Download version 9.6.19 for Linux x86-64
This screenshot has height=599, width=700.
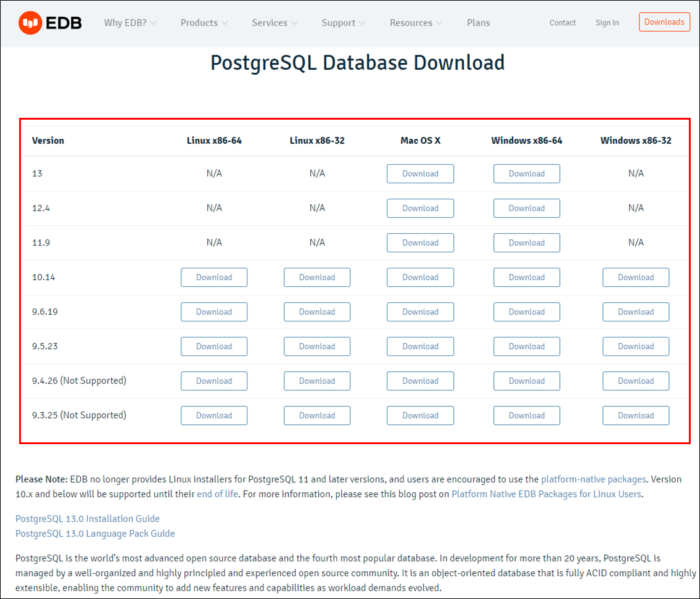coord(214,312)
